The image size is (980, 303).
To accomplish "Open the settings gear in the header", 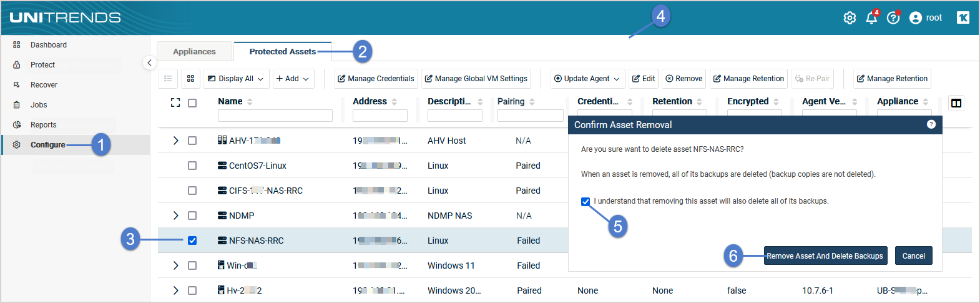I will pos(850,18).
